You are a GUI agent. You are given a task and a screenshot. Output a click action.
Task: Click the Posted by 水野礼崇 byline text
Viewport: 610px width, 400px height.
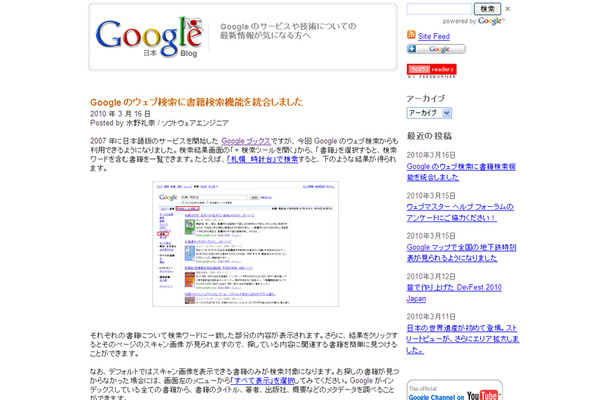(159, 123)
